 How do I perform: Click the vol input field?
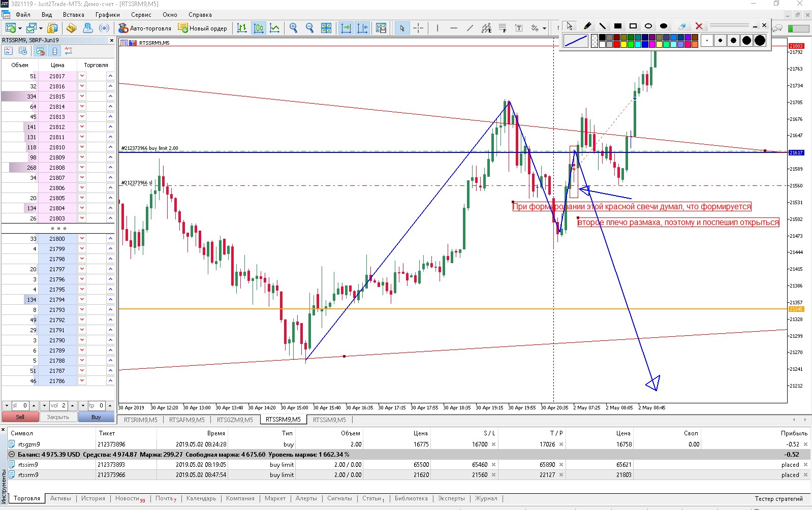click(x=58, y=405)
